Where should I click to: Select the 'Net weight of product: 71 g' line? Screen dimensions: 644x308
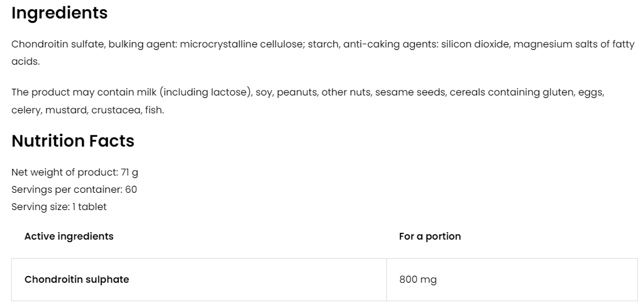pos(75,172)
